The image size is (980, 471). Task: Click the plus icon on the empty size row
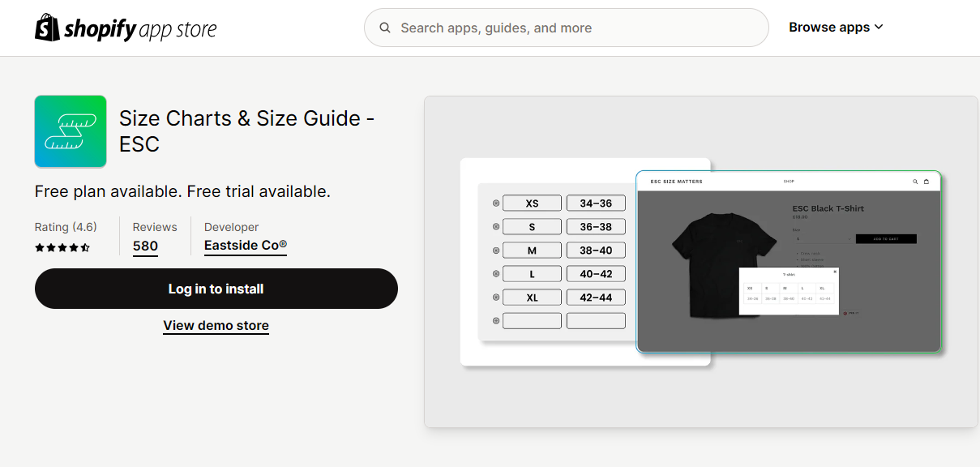(495, 320)
